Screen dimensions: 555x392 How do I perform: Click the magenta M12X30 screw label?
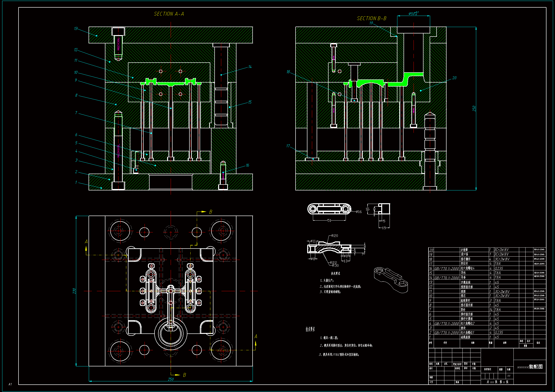coord(118,44)
